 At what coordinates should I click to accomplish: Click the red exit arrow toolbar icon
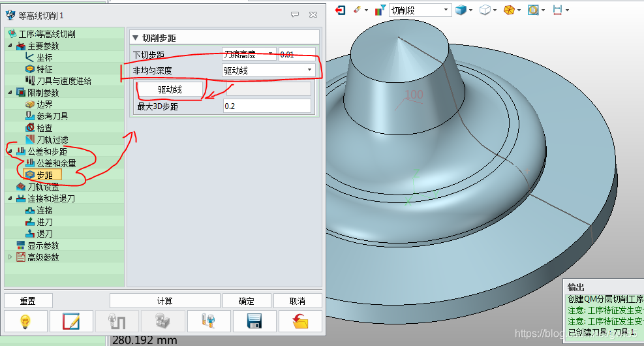tap(339, 10)
